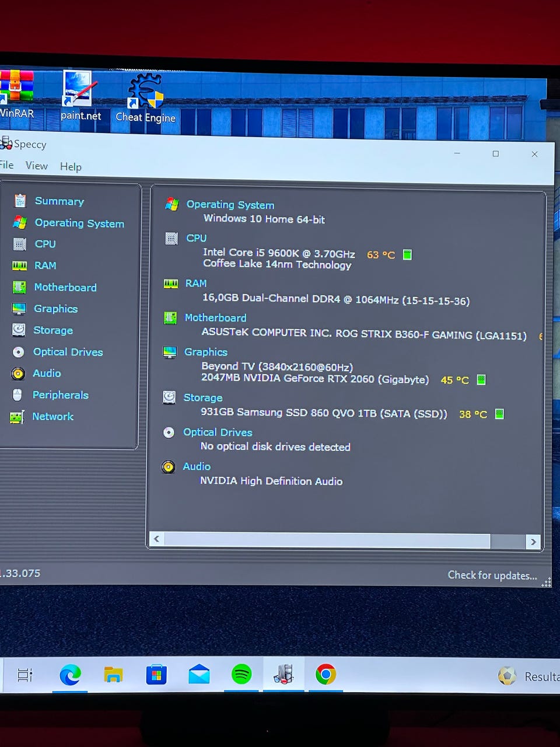This screenshot has width=560, height=747.
Task: Click the Graphics monitor icon in sidebar
Action: coord(19,309)
